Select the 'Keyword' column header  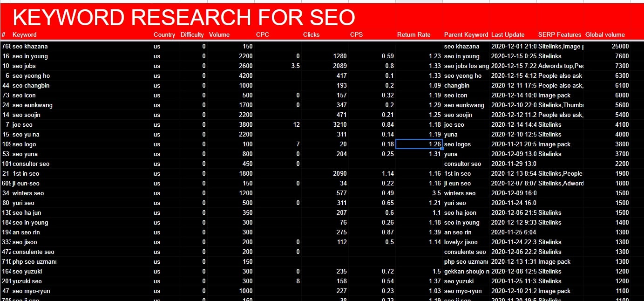click(24, 34)
